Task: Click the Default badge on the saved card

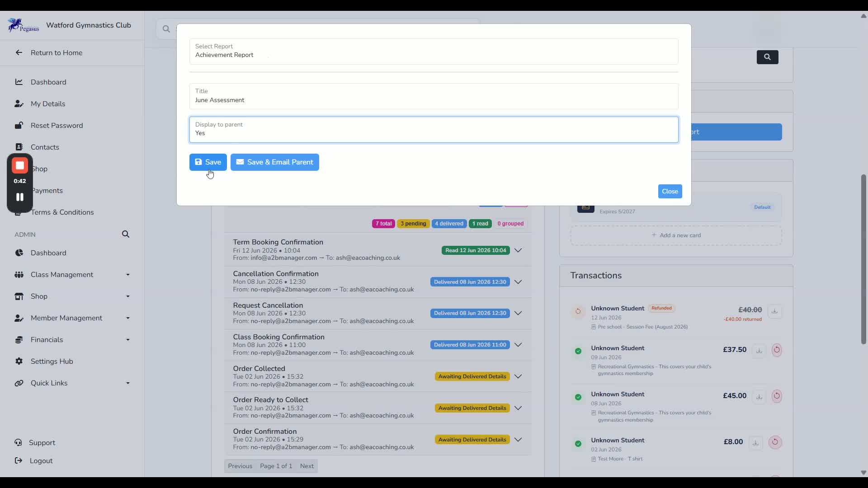Action: [x=762, y=207]
